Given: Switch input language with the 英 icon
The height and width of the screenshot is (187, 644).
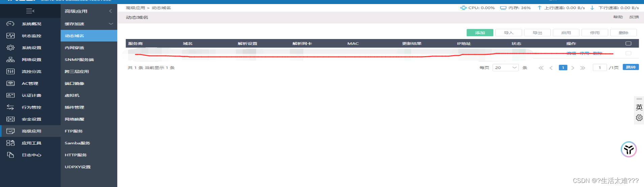Looking at the screenshot, I should 639,107.
